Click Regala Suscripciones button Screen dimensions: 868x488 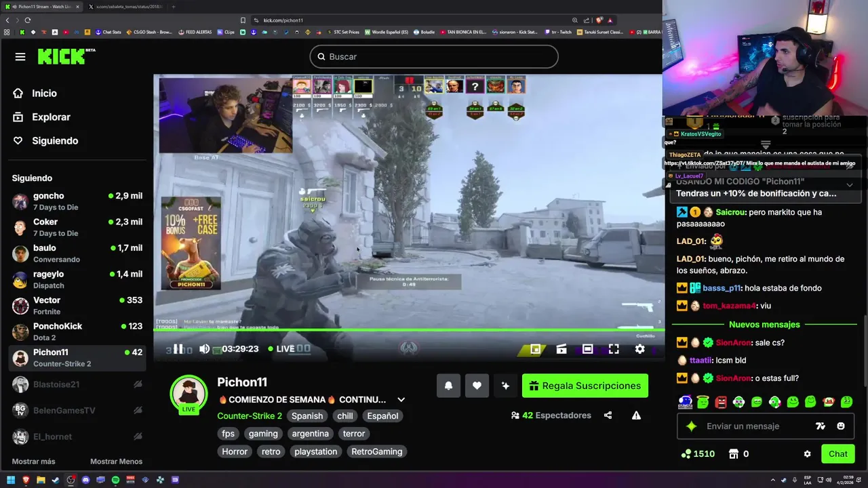(x=585, y=386)
